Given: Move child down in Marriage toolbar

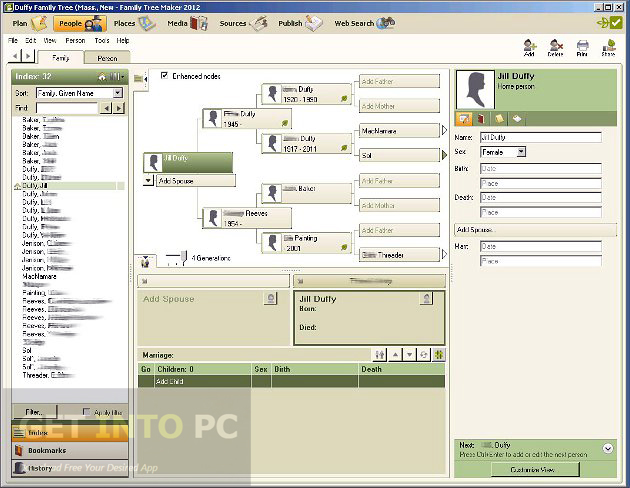Looking at the screenshot, I should coord(409,355).
